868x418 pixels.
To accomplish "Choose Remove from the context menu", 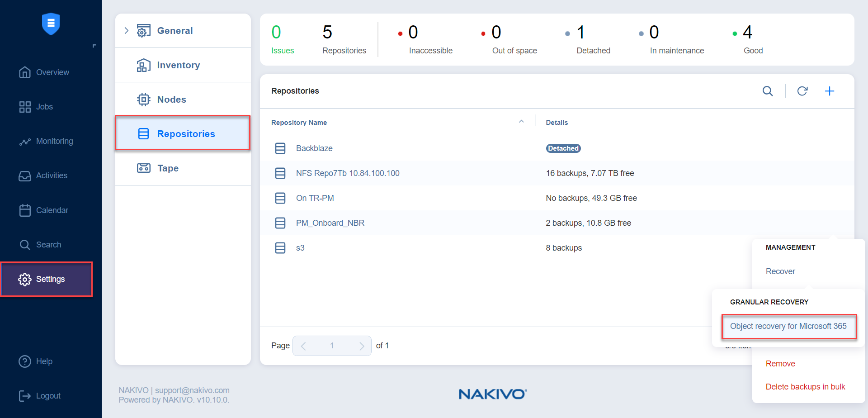I will pyautogui.click(x=780, y=364).
